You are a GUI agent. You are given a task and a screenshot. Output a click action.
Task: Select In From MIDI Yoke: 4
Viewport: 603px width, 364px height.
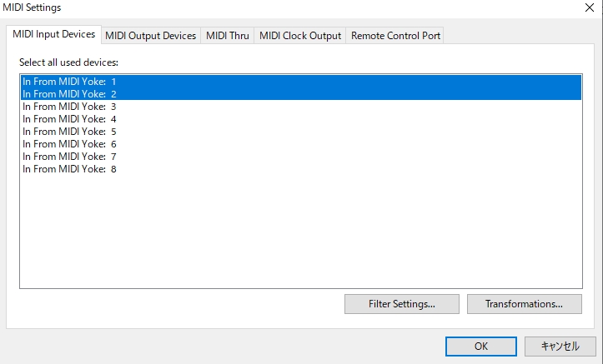301,119
